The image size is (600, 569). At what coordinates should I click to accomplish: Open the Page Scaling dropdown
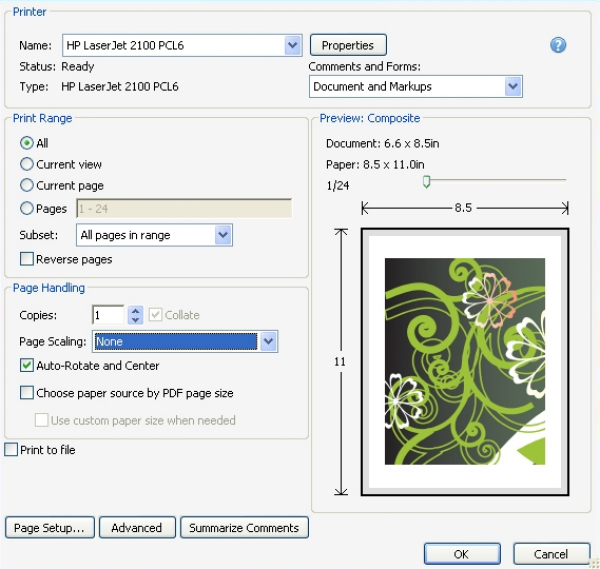[268, 341]
